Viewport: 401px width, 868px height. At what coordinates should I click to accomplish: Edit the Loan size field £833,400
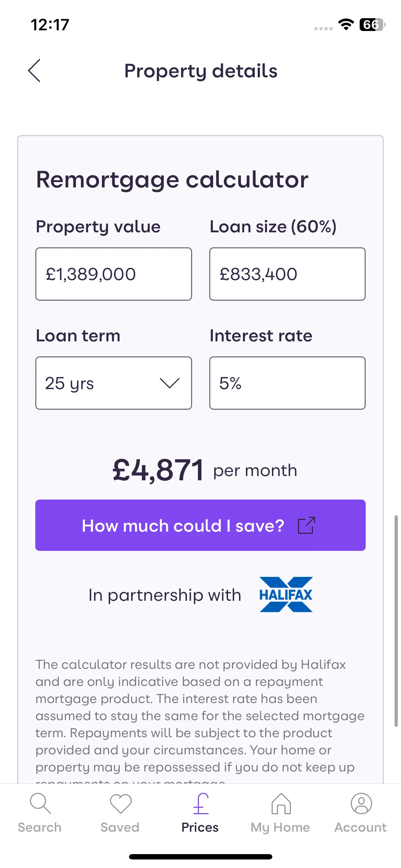click(287, 274)
